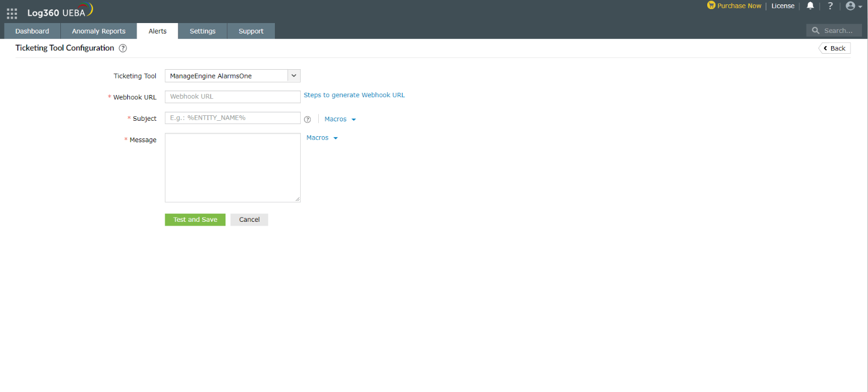Open Steps to generate Webhook URL link

pyautogui.click(x=354, y=95)
